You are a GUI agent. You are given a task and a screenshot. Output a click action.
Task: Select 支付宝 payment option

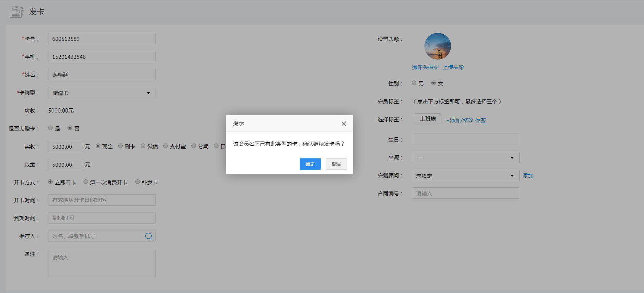165,146
